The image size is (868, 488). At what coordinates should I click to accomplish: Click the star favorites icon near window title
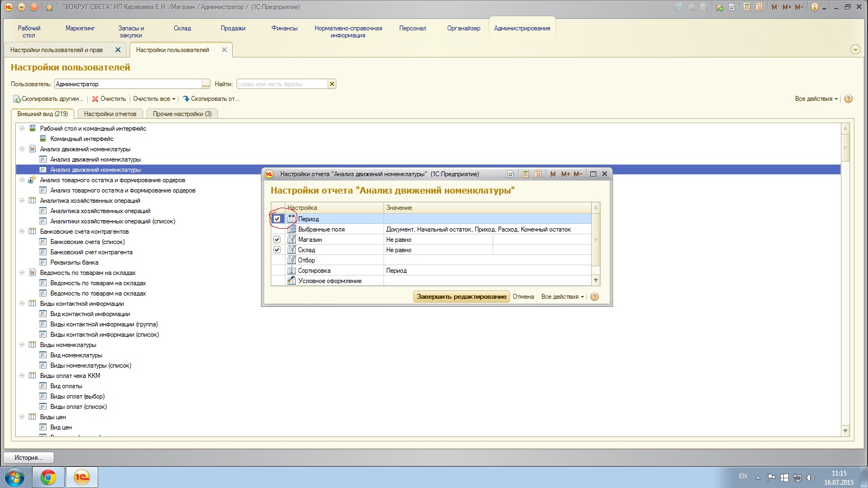point(49,7)
